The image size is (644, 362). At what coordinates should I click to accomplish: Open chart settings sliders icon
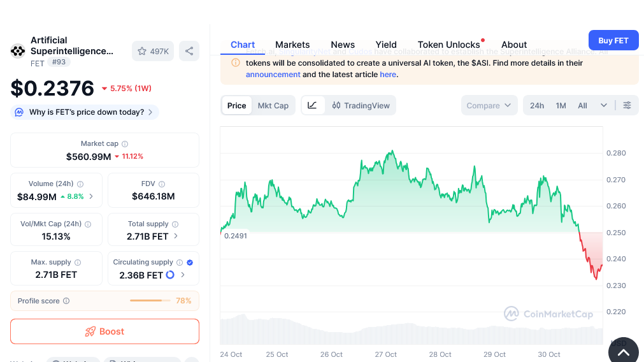pyautogui.click(x=627, y=105)
